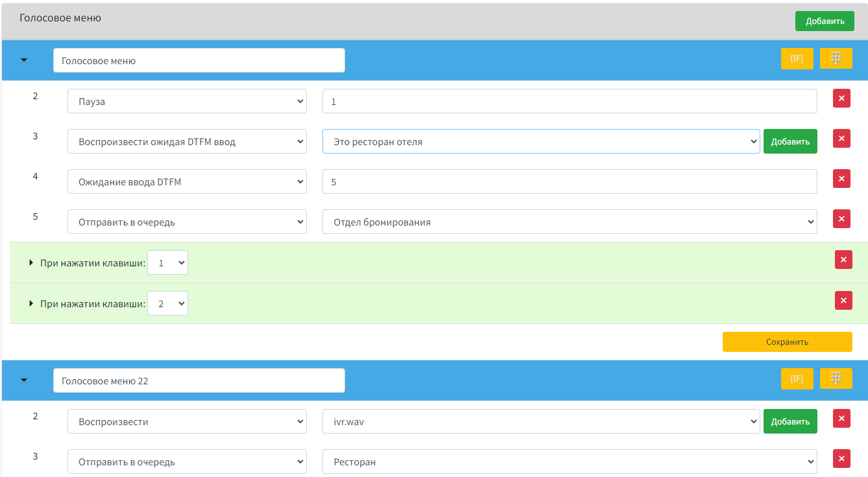Image resolution: width=868 pixels, height=477 pixels.
Task: Click the pause value field containing 1
Action: tap(570, 101)
